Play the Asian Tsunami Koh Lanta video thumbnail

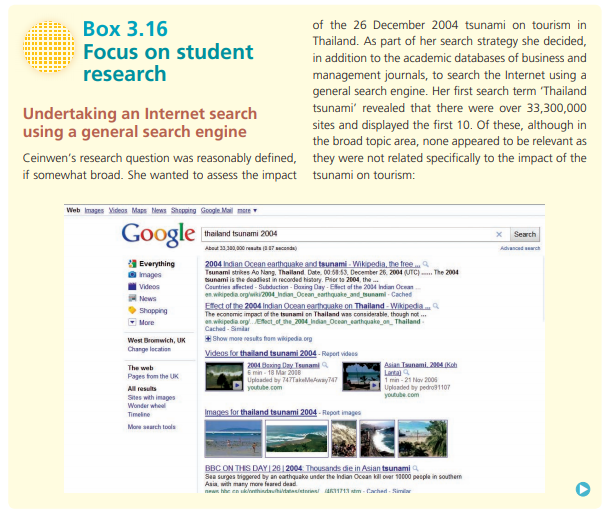tap(361, 376)
